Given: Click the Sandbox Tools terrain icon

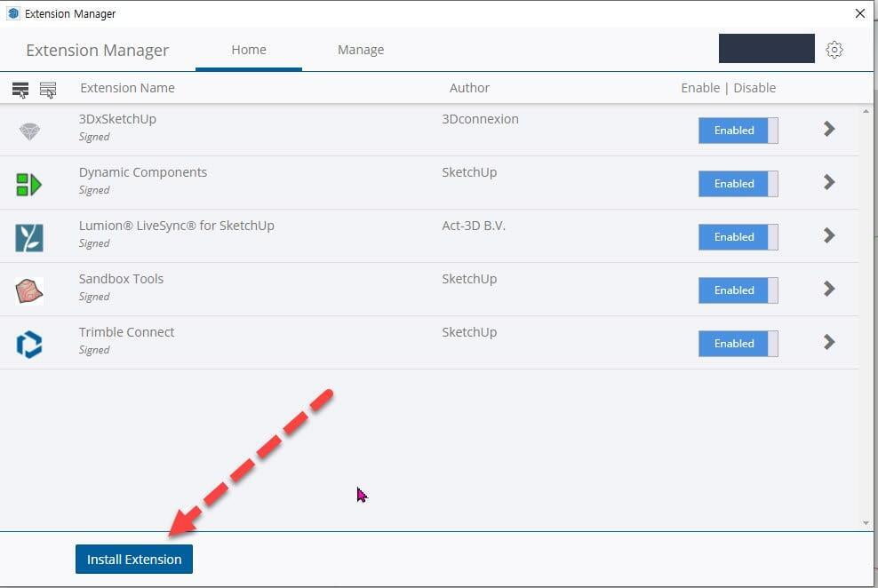Looking at the screenshot, I should coord(29,291).
